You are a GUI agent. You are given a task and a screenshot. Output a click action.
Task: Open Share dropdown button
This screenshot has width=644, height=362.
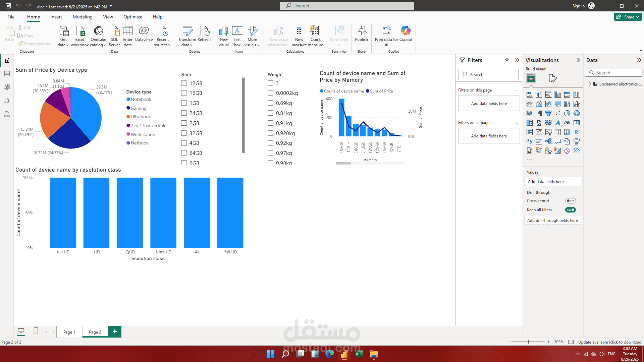(x=628, y=17)
